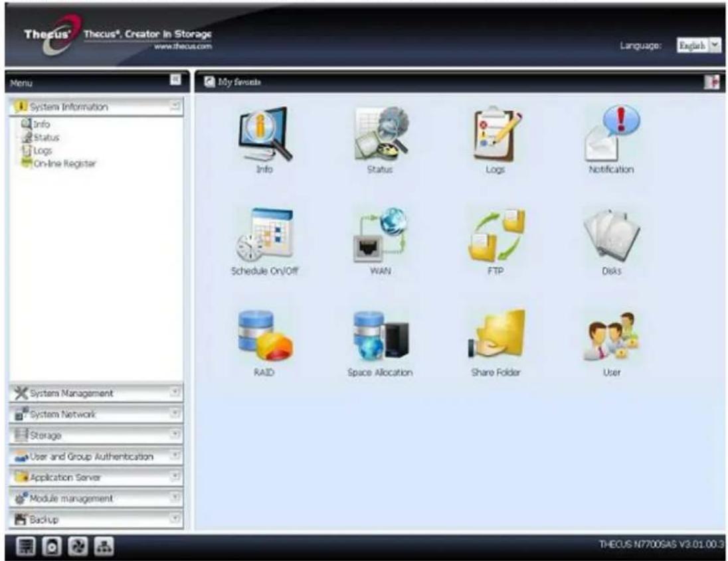Viewport: 728px width, 561px height.
Task: Open the Logs clipboard icon
Action: pos(496,135)
